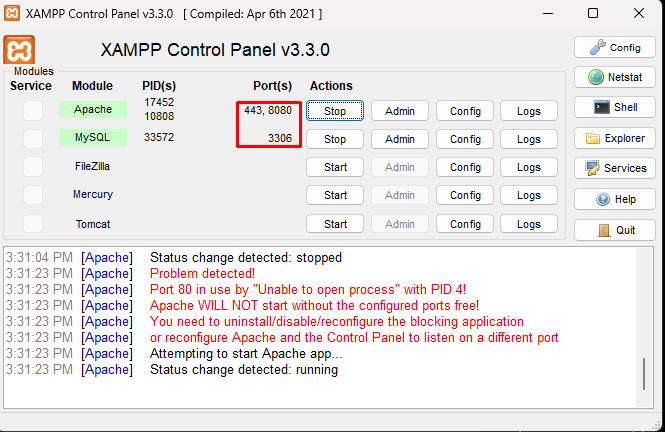Toggle the MySQL service checkbox
The height and width of the screenshot is (432, 665).
coord(33,138)
